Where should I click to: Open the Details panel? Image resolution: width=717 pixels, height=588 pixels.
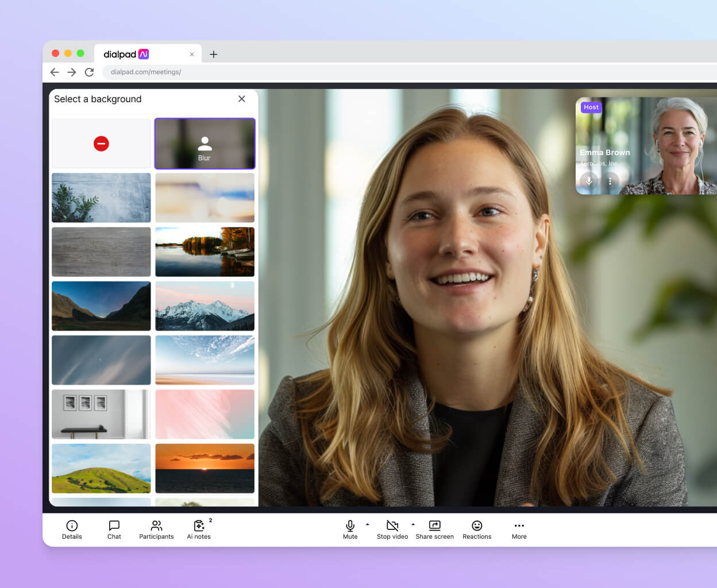[x=71, y=529]
